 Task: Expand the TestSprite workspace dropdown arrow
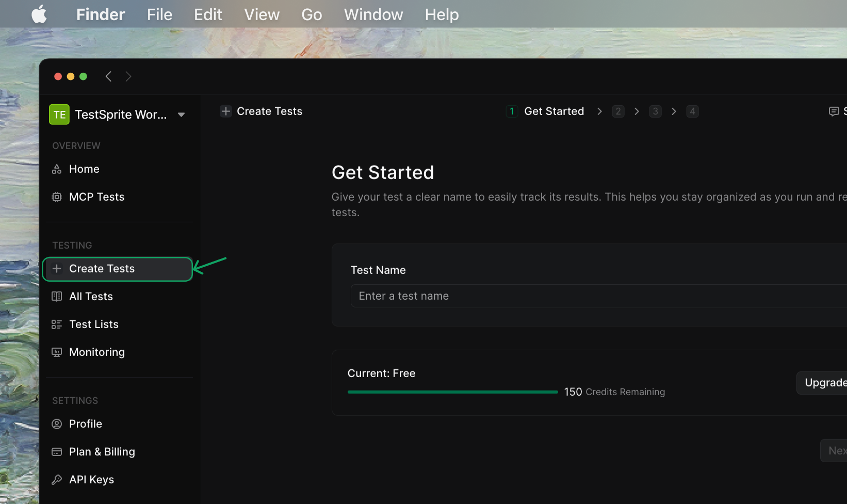click(x=181, y=115)
